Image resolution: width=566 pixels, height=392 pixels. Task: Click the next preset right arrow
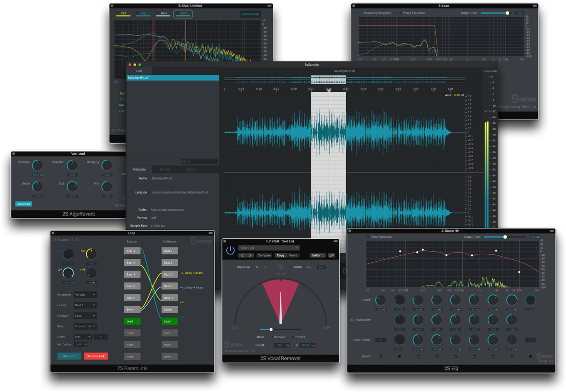pos(250,255)
